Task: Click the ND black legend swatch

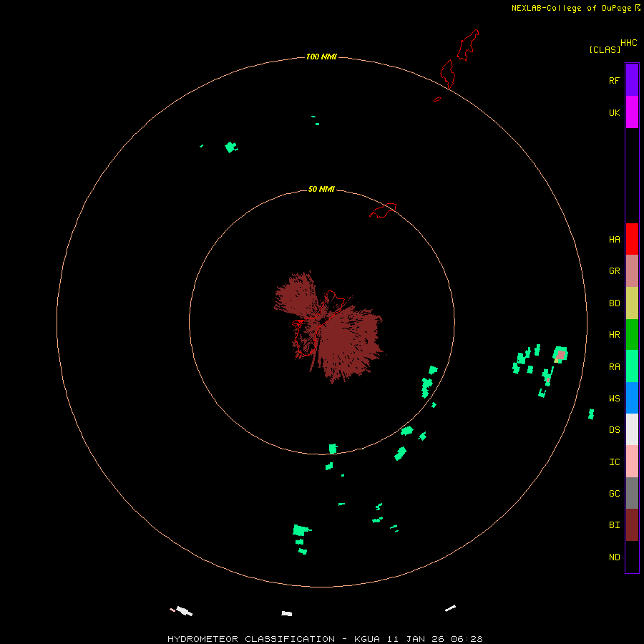Action: click(x=632, y=557)
